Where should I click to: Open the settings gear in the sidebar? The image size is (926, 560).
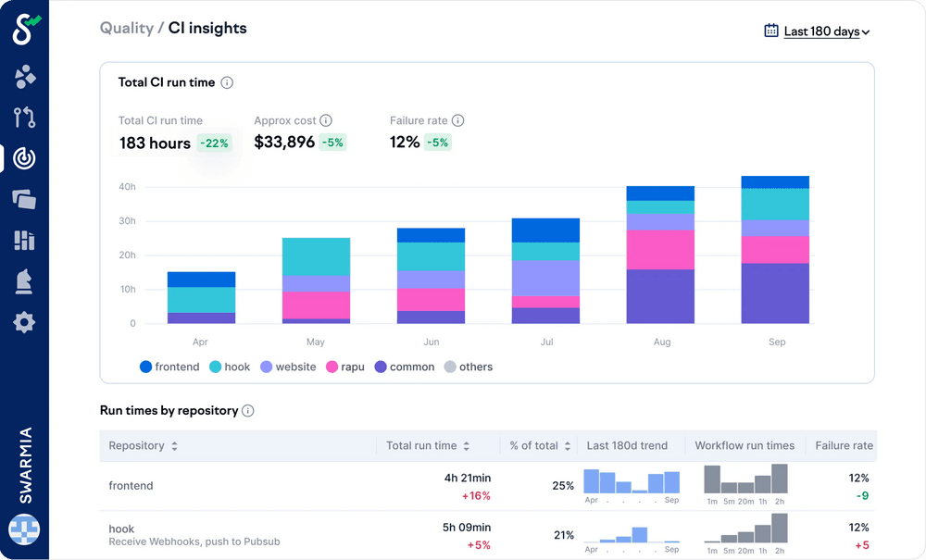(x=25, y=323)
